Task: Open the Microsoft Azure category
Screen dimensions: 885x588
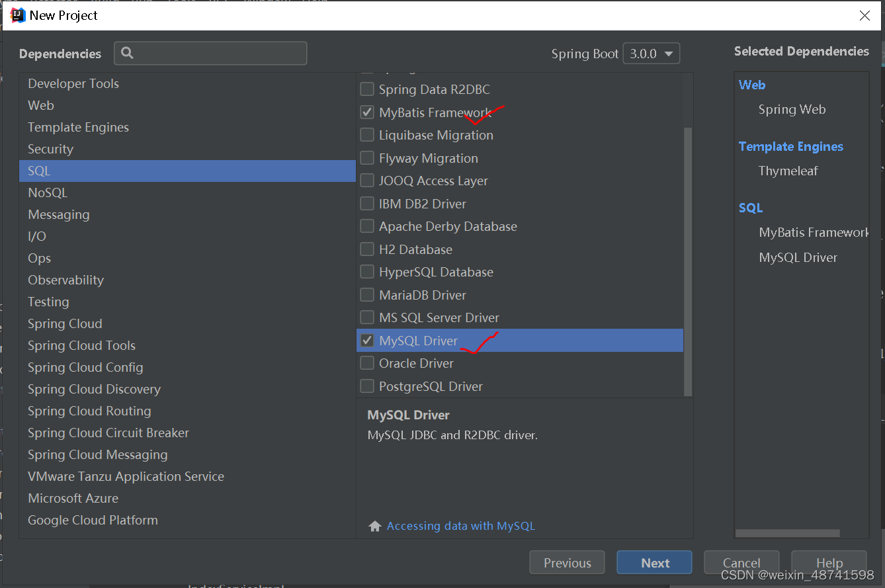Action: (187, 498)
